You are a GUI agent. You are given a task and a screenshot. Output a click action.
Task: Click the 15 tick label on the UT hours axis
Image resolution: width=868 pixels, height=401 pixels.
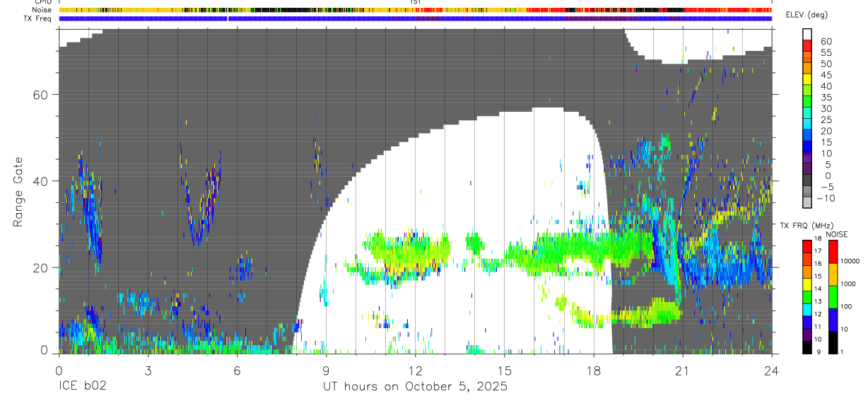pyautogui.click(x=505, y=371)
